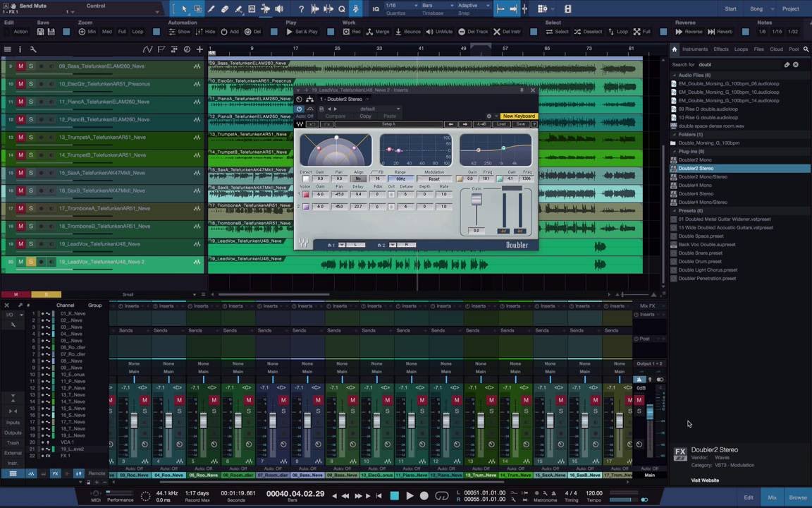Click the Reset modulation button in Doubler
Screen dimensions: 812x508
tap(434, 179)
